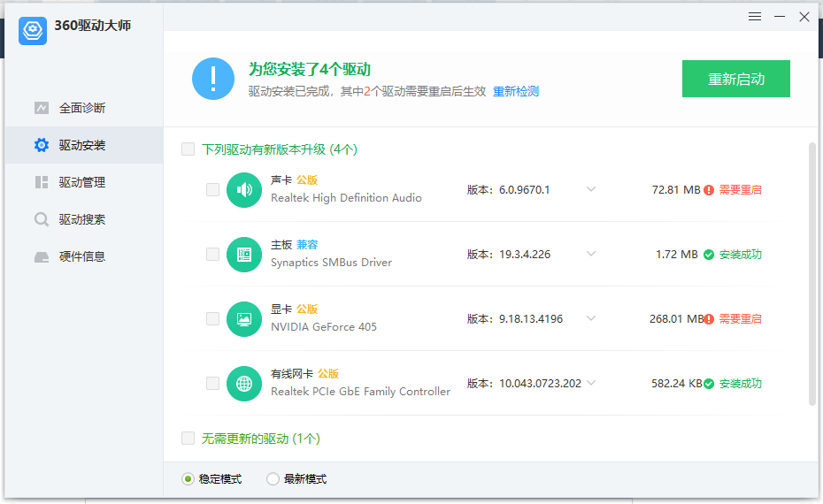Image resolution: width=823 pixels, height=504 pixels.
Task: Click the green success check icon on the 有线网卡 row
Action: click(709, 384)
